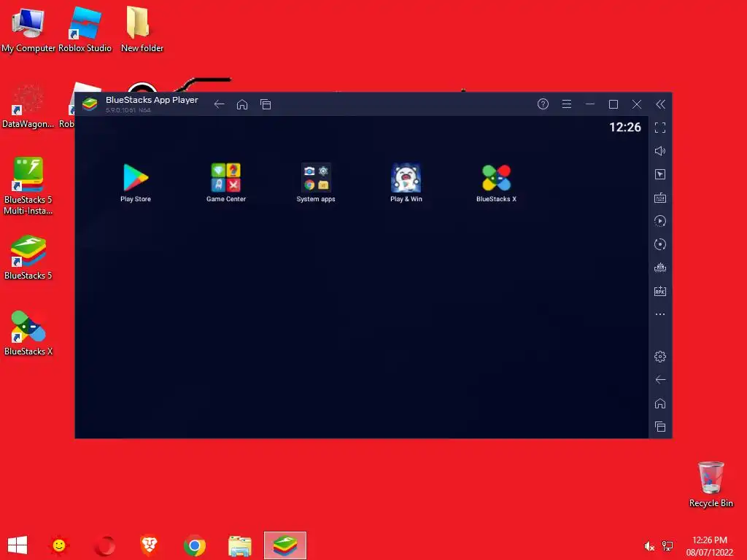Click the 12:26 clock in BlueStacks
Image resolution: width=747 pixels, height=560 pixels.
625,127
